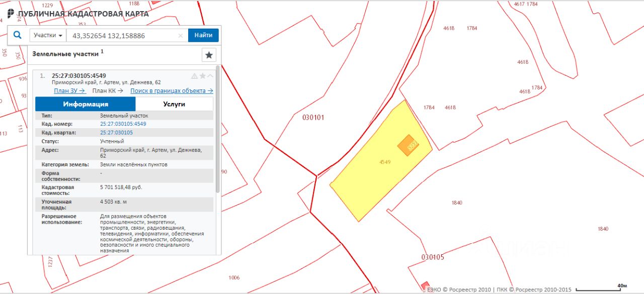Click the results panel vertical scrollbar
Image resolution: width=644 pixels, height=294 pixels.
[x=218, y=129]
